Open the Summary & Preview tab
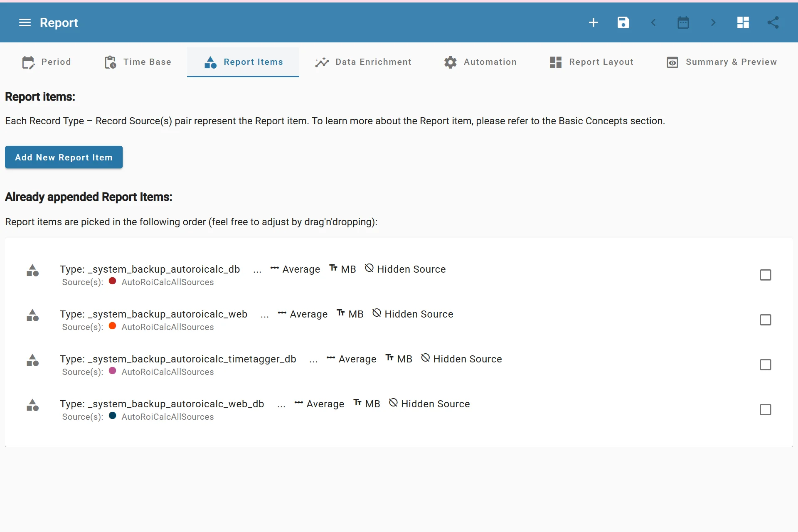The height and width of the screenshot is (532, 798). point(722,62)
